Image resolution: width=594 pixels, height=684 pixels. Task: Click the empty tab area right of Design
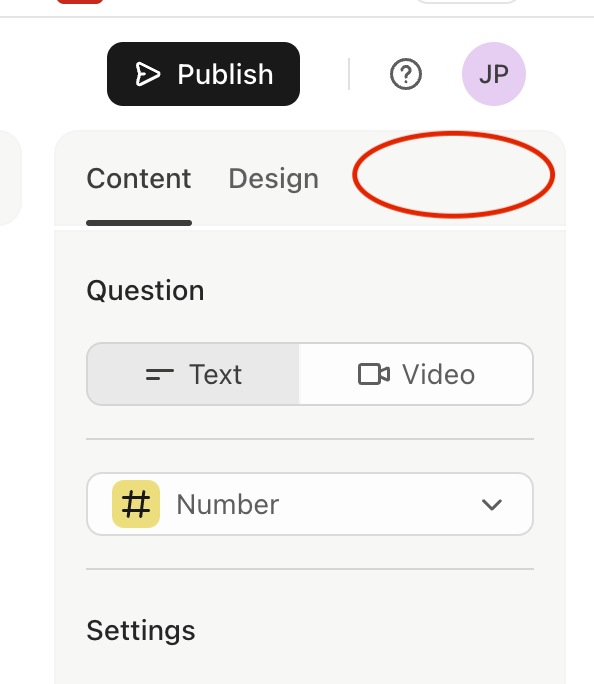coord(454,174)
